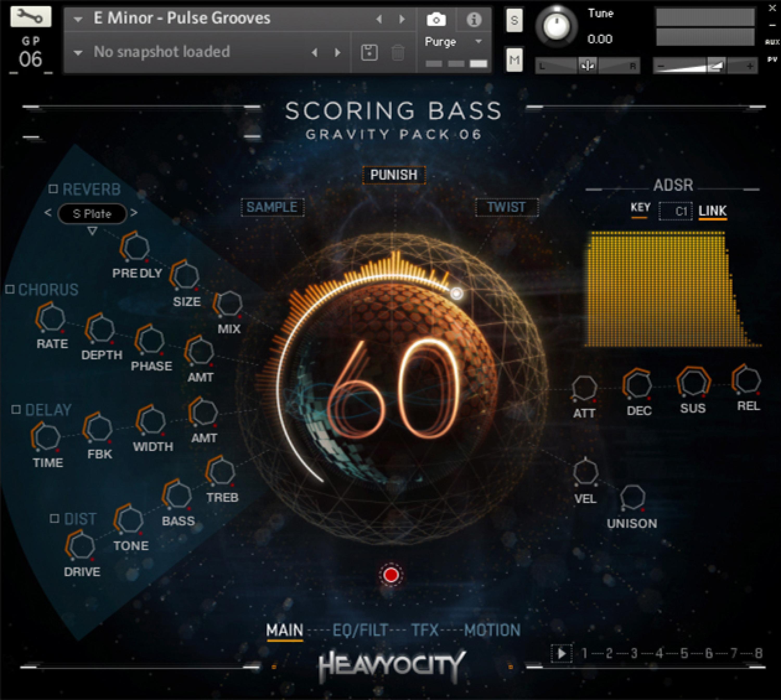The height and width of the screenshot is (700, 781).
Task: Toggle the M mute button
Action: pyautogui.click(x=514, y=60)
